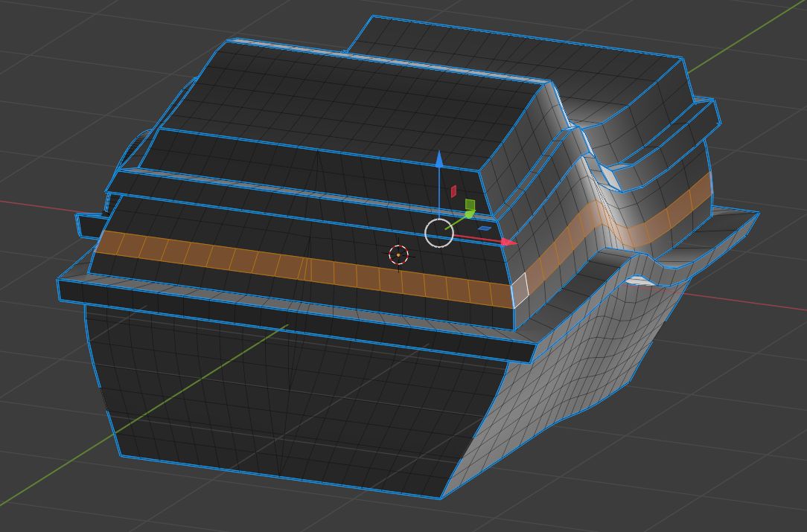
Task: Click the red X-axis move gizmo arrow
Action: 509,242
